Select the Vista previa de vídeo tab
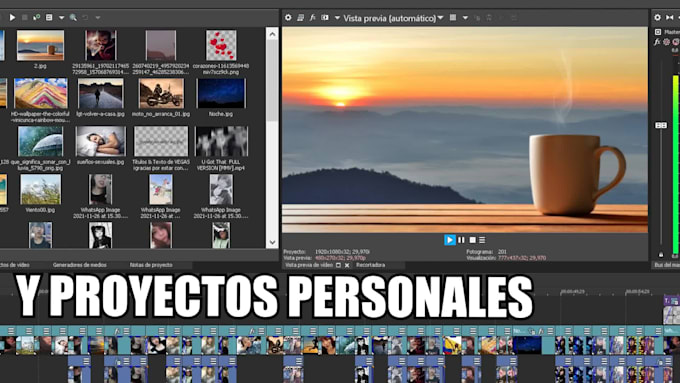680x383 pixels. point(309,265)
